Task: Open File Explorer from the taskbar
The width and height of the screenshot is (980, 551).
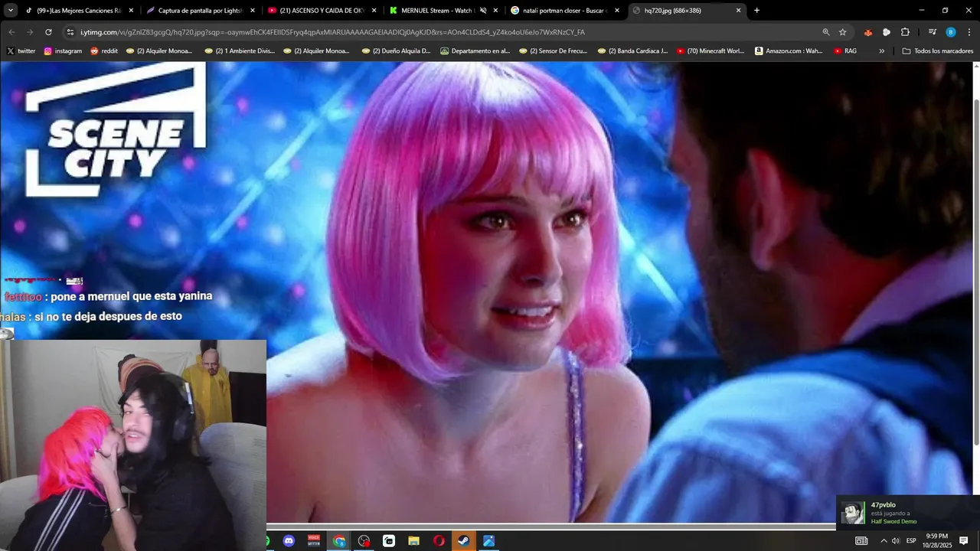Action: coord(414,541)
